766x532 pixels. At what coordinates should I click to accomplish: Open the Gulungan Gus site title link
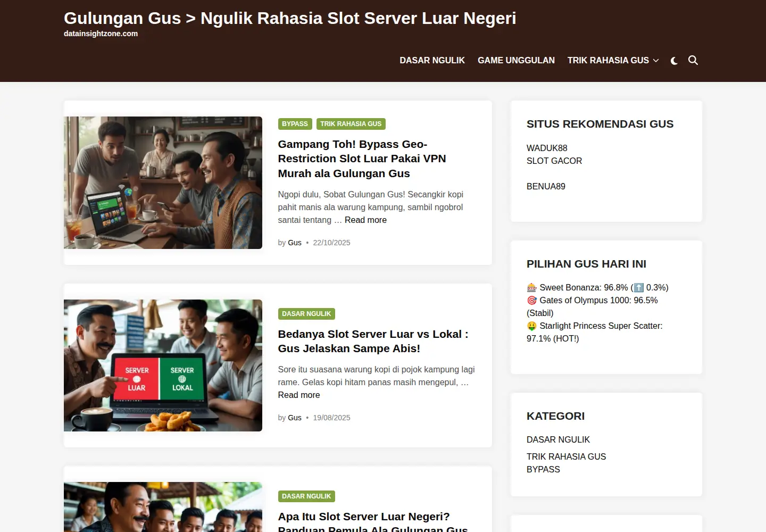(x=290, y=18)
